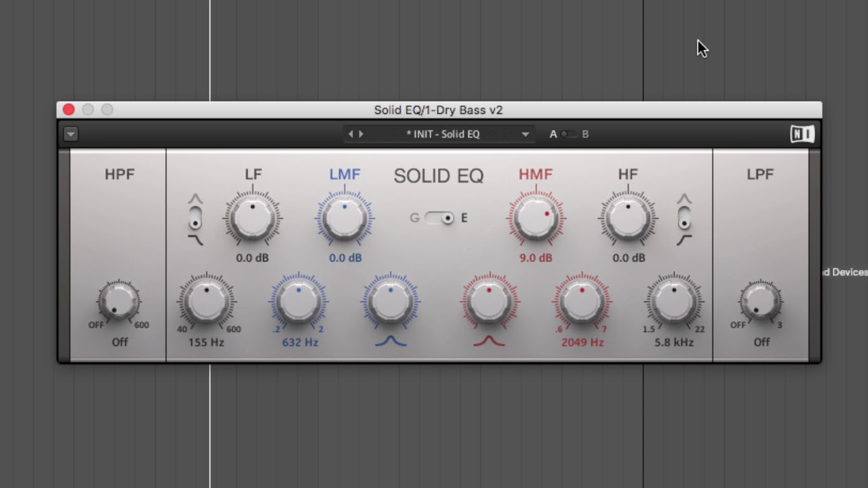The width and height of the screenshot is (868, 488).
Task: Click the blue LMF Q bandwidth knob
Action: pyautogui.click(x=391, y=302)
